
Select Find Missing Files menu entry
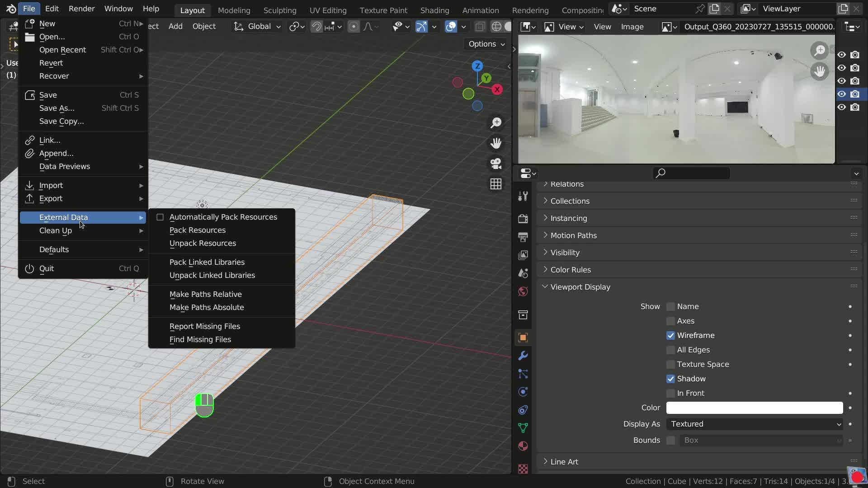(200, 339)
